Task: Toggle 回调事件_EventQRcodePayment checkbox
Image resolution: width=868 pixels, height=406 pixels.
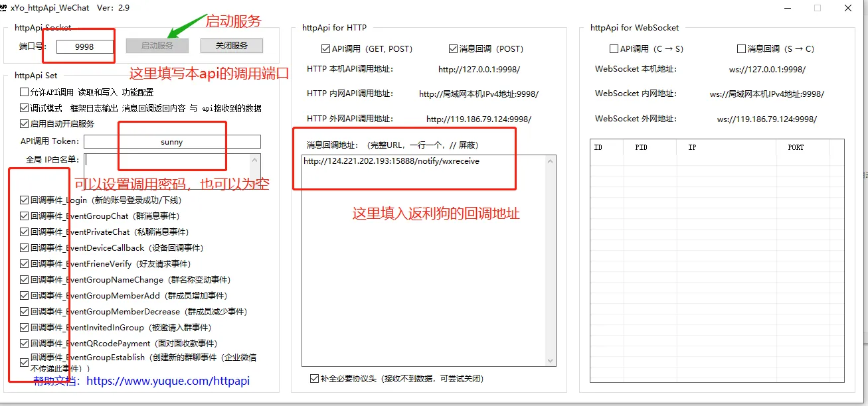Action: (x=25, y=344)
